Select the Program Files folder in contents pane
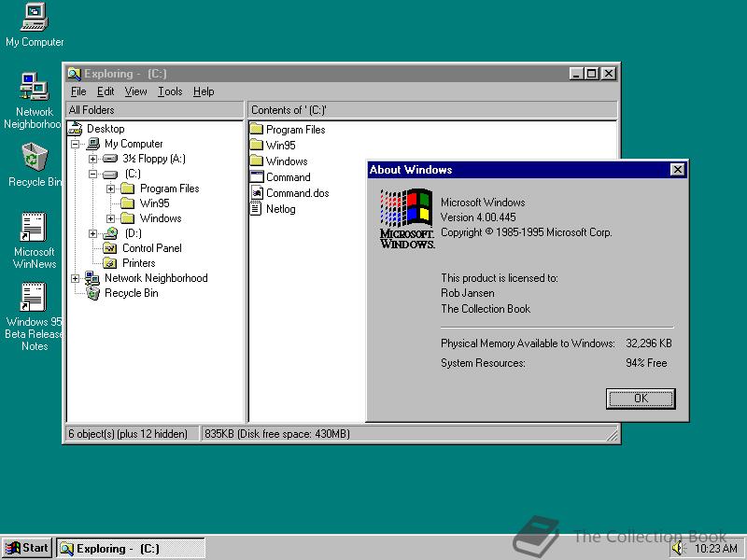 (258, 130)
